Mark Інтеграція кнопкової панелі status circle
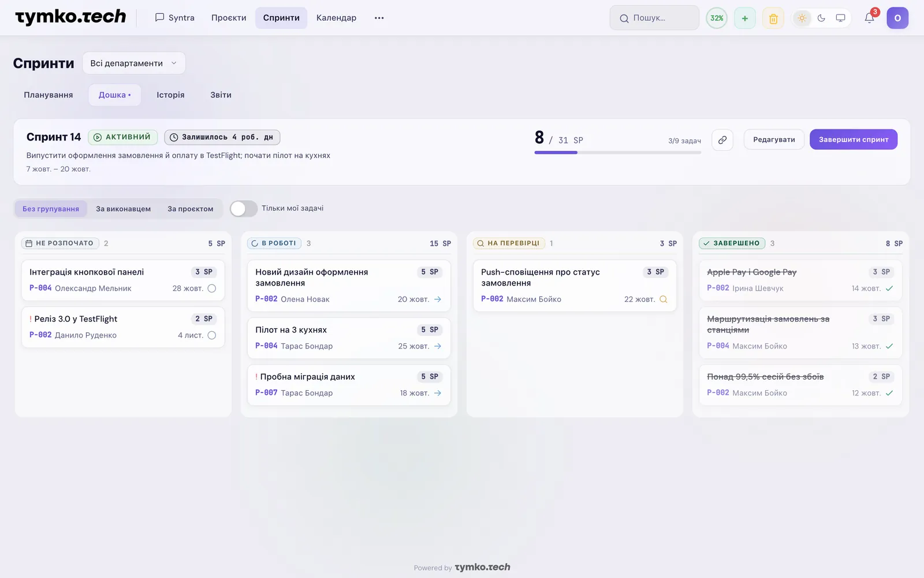This screenshot has width=924, height=578. (212, 288)
